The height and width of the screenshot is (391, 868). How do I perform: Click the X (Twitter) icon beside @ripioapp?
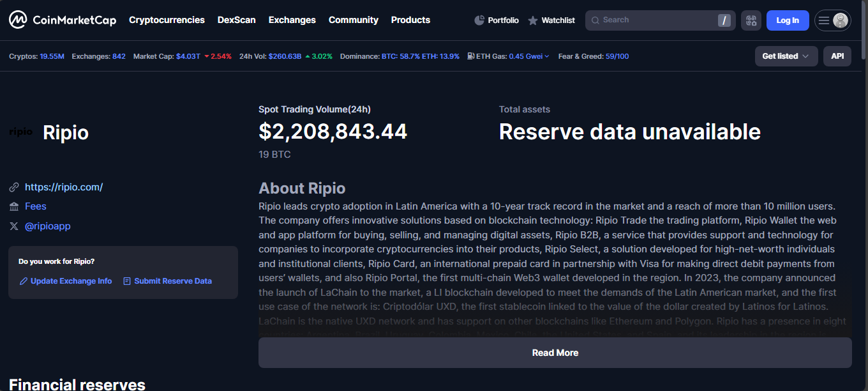point(14,226)
